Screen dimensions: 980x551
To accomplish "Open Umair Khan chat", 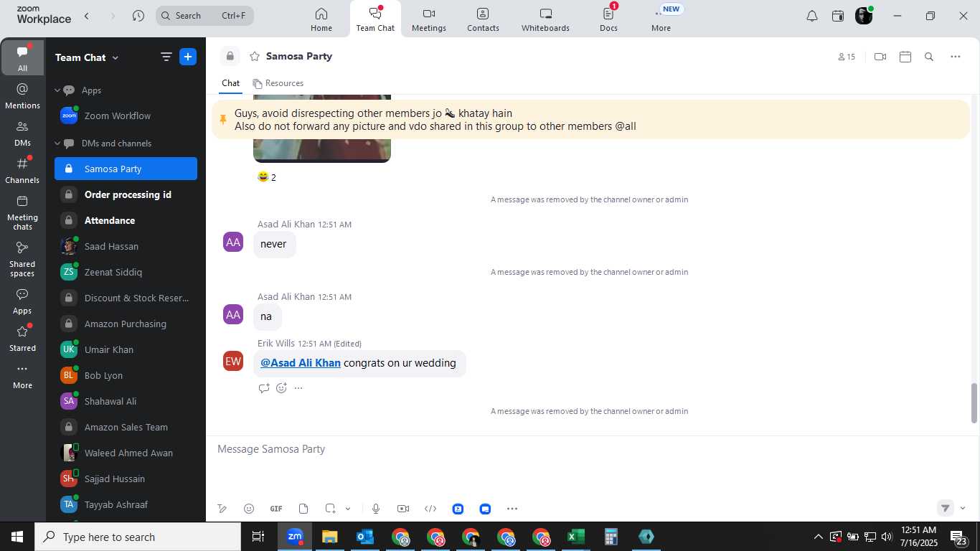I will click(x=126, y=350).
